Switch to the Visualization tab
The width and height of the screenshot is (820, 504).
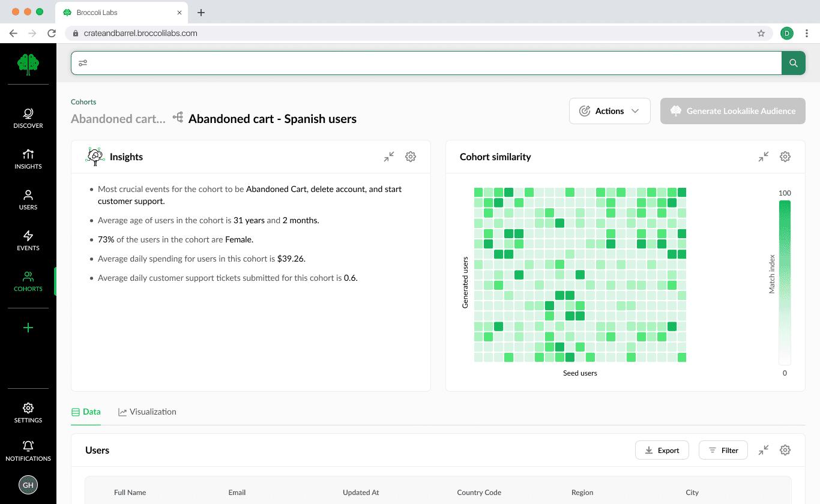(147, 412)
